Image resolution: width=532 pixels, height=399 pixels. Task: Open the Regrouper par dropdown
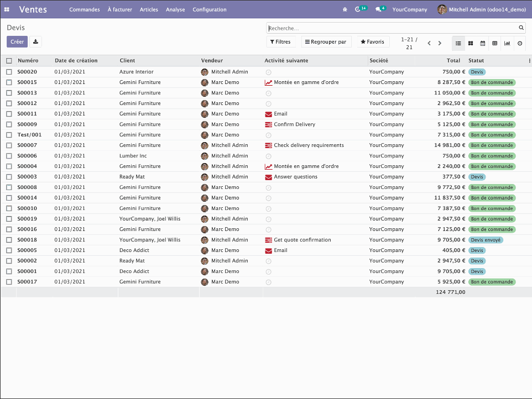click(x=326, y=42)
